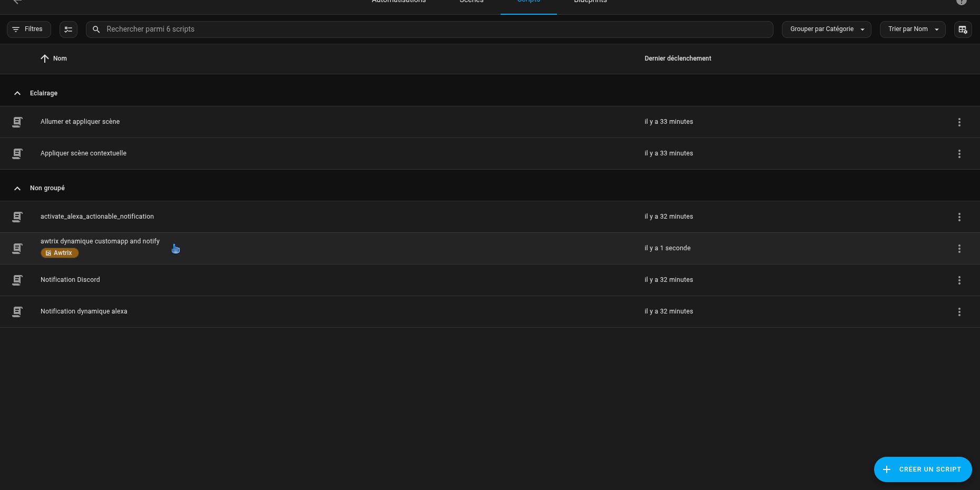
Task: Click the Awtrix label chip
Action: 60,253
